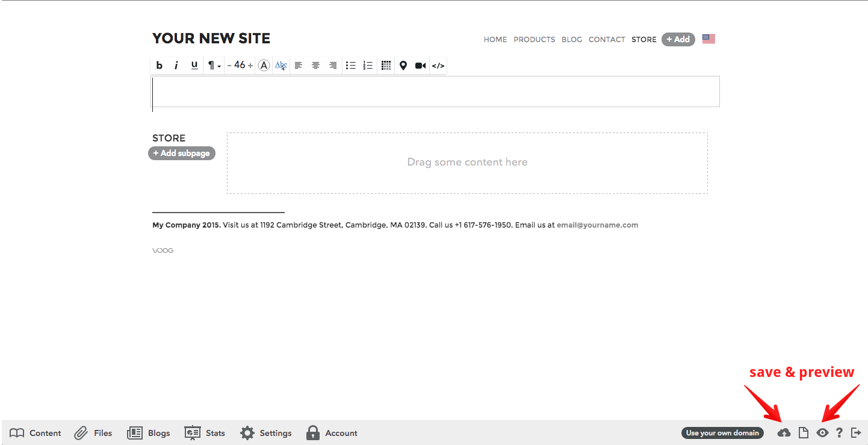Open the Account panel
868x445 pixels.
point(332,433)
